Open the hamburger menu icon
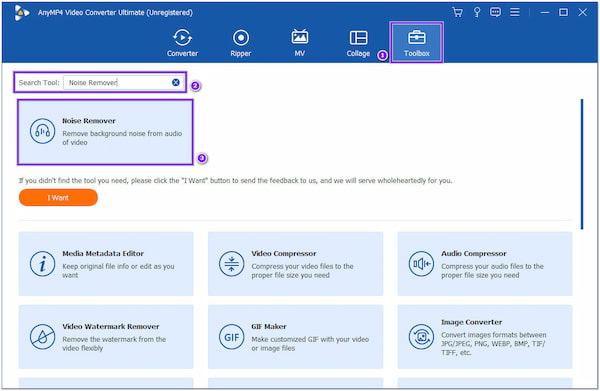Image resolution: width=600 pixels, height=391 pixels. pos(515,12)
